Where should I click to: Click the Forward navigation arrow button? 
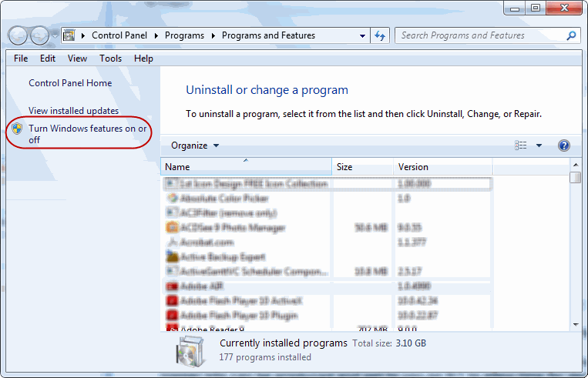pos(39,35)
